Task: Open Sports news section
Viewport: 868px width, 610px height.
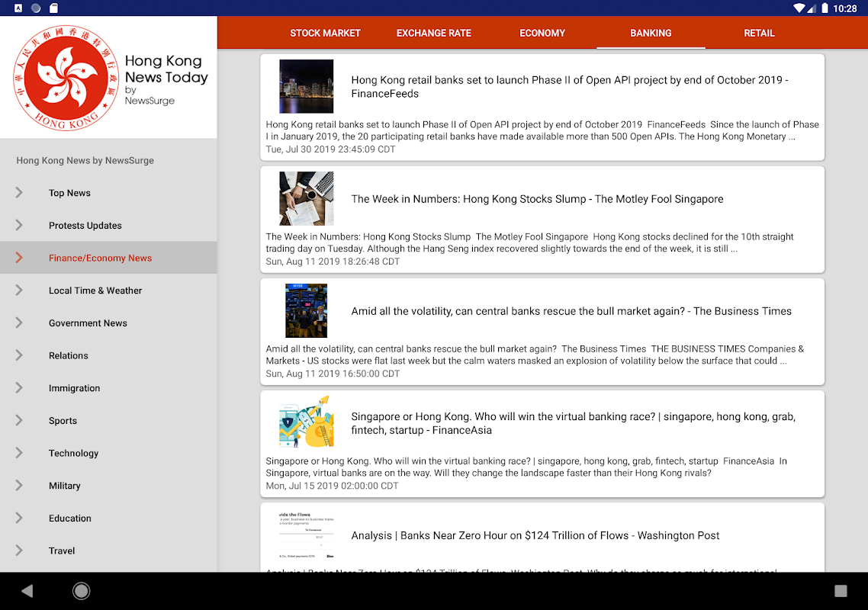Action: coord(108,420)
